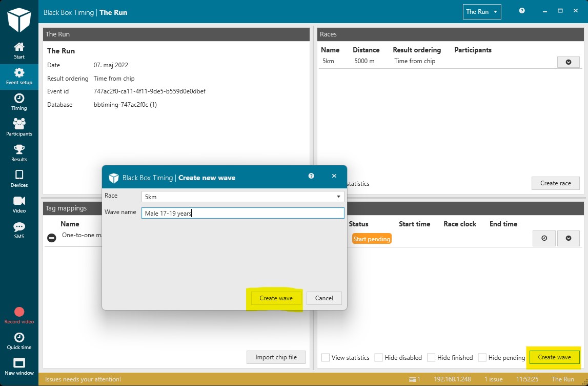The height and width of the screenshot is (386, 588).
Task: Click Import chip file button
Action: (x=276, y=357)
